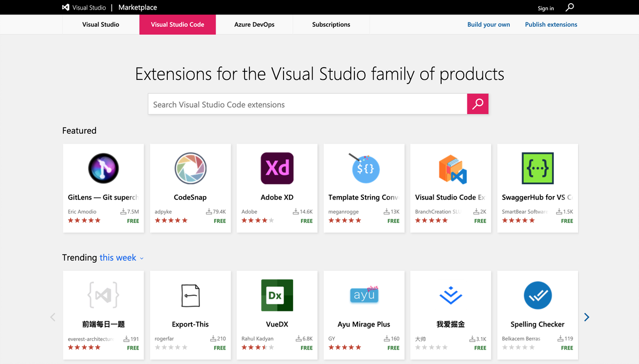Follow the Build your own link
Screen dimensions: 639x364
pyautogui.click(x=488, y=25)
